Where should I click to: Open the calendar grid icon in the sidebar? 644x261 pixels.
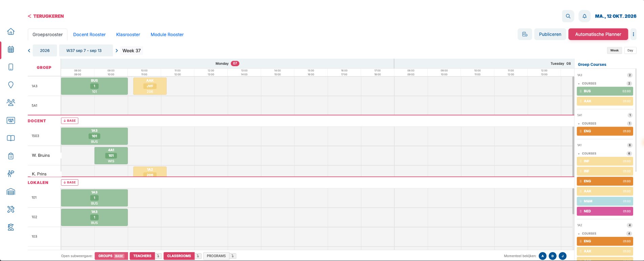click(11, 49)
